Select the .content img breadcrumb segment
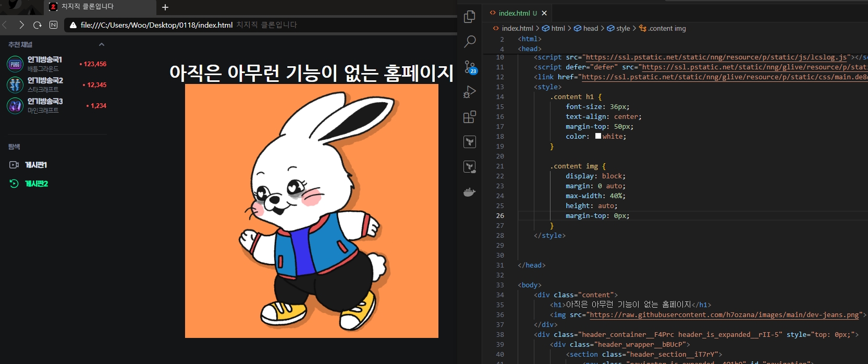The image size is (868, 364). pyautogui.click(x=662, y=28)
